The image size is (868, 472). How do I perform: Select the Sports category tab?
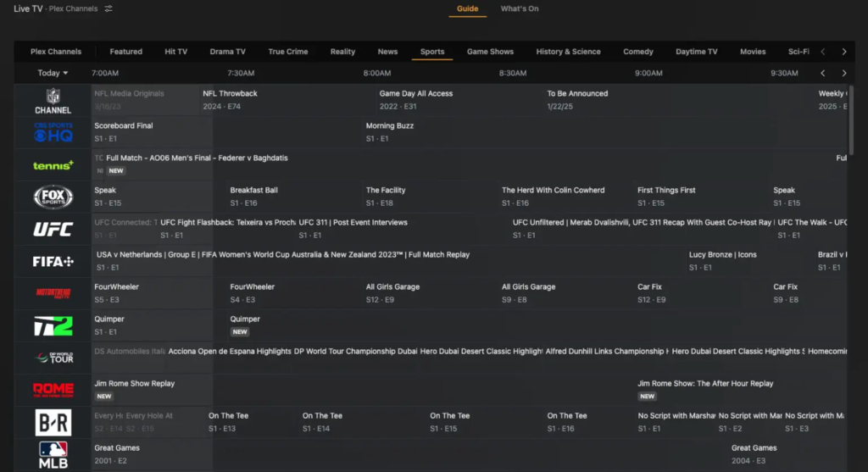432,52
